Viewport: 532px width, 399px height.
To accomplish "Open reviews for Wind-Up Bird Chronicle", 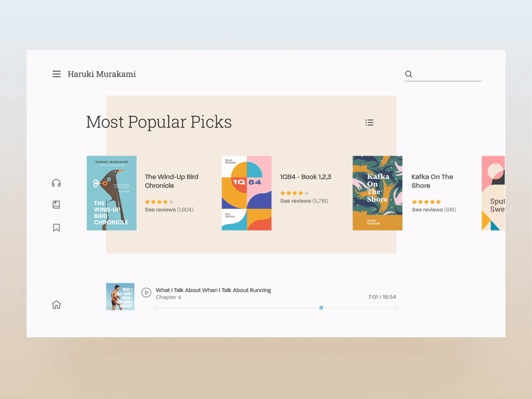I will [169, 209].
